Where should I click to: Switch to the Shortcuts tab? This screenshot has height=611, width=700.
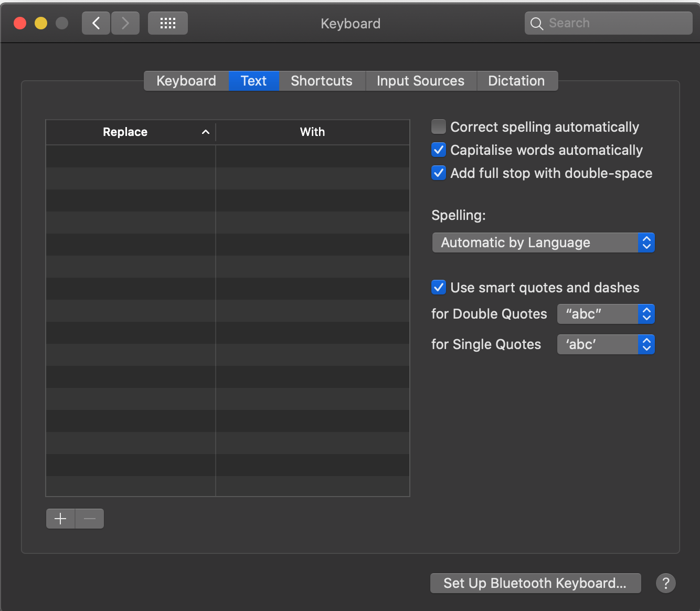coord(322,81)
